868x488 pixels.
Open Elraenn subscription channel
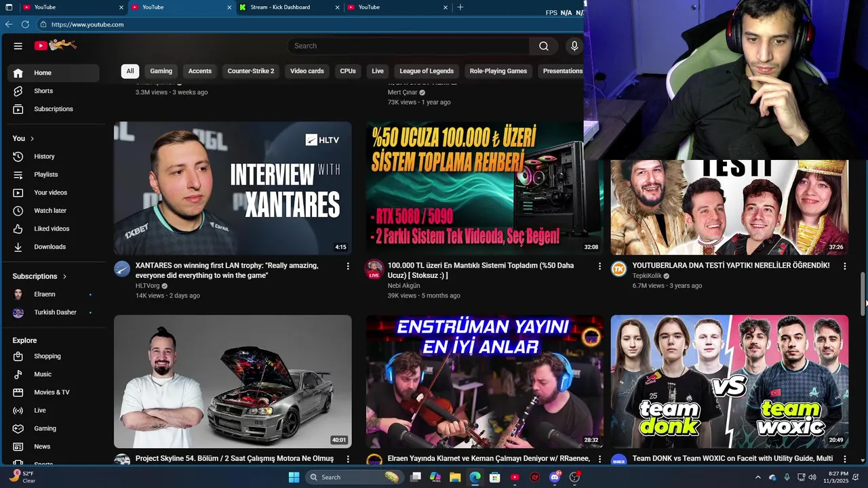[x=54, y=294]
